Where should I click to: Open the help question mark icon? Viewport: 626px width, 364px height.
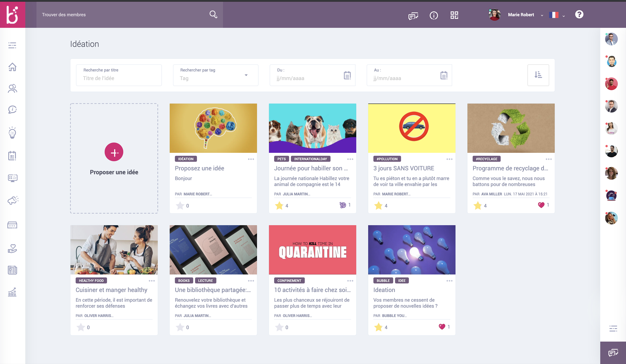(x=579, y=15)
